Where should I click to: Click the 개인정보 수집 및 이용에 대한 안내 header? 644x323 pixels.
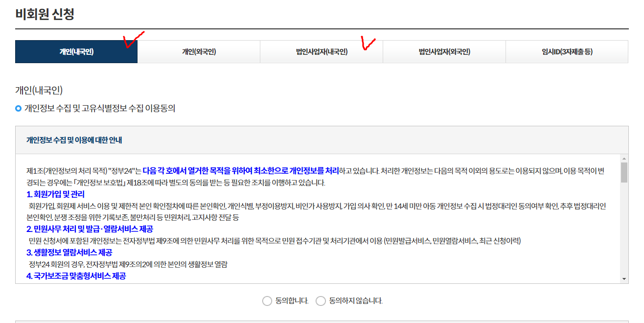click(x=74, y=140)
